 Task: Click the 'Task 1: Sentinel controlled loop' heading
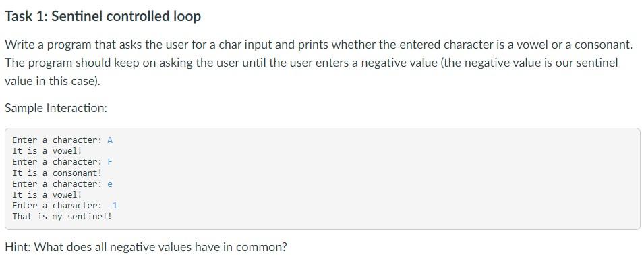(x=103, y=16)
